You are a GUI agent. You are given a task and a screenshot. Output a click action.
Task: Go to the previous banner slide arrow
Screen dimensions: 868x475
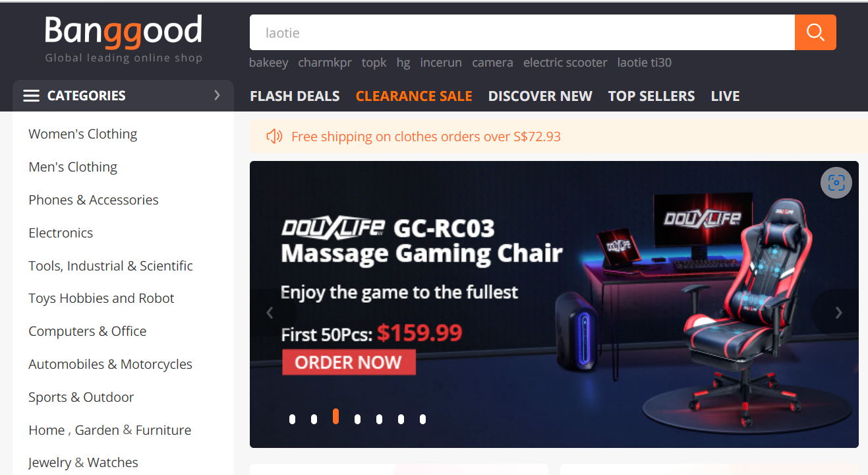pos(270,313)
